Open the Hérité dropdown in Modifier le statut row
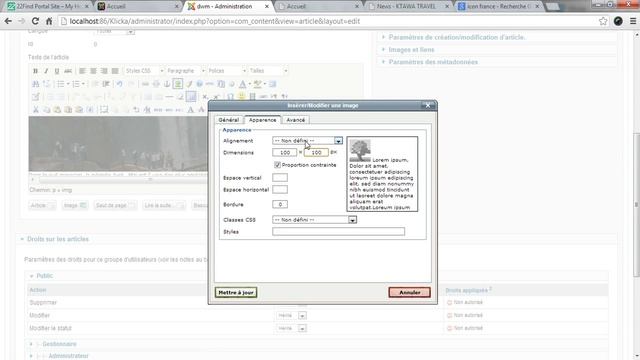The width and height of the screenshot is (640, 360). 291,328
